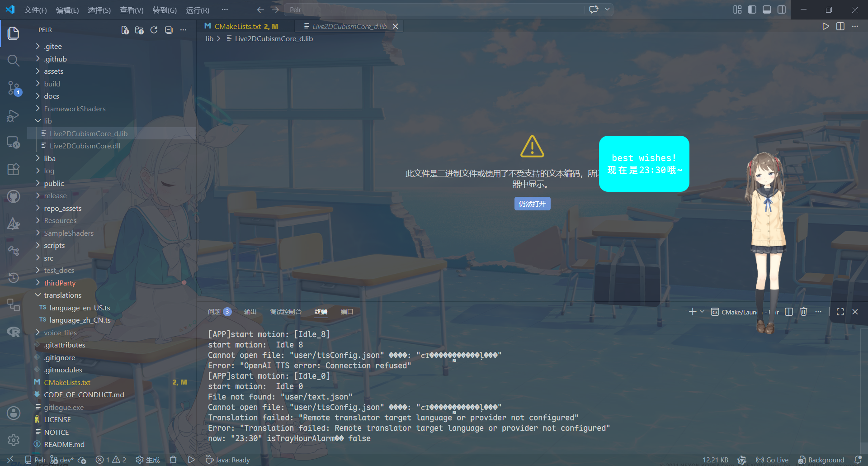
Task: Expand the assets folder
Action: 54,71
